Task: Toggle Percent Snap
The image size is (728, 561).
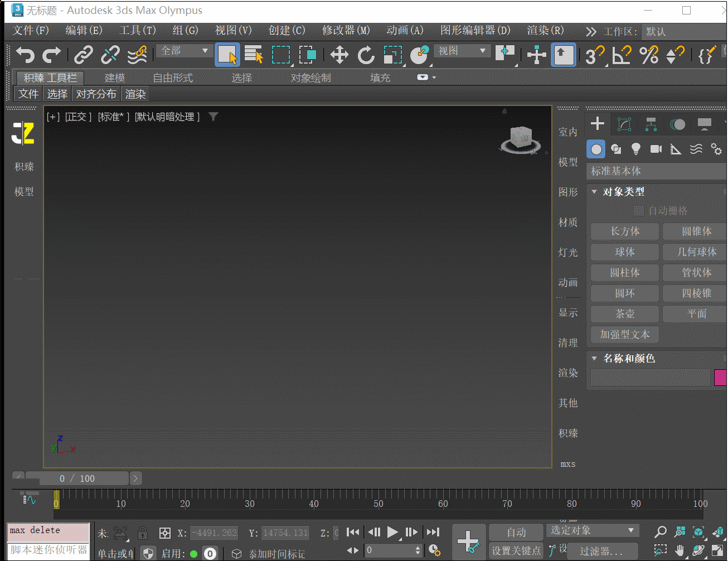Action: [649, 55]
